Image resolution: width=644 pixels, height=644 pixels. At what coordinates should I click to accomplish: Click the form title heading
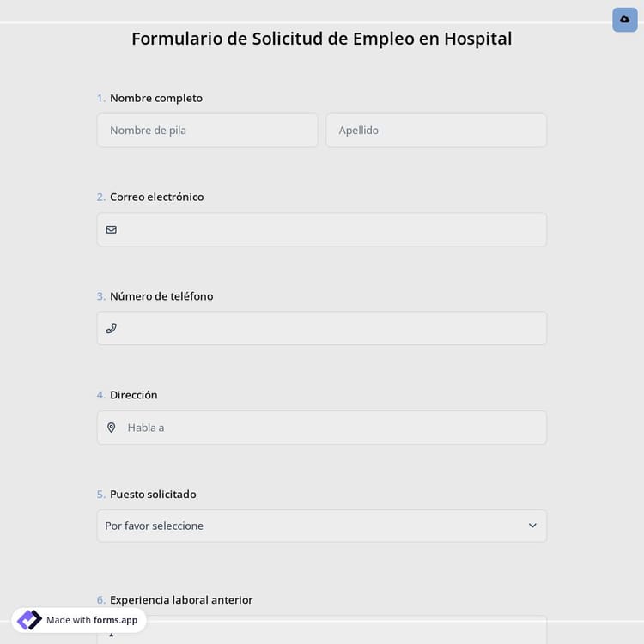[321, 39]
